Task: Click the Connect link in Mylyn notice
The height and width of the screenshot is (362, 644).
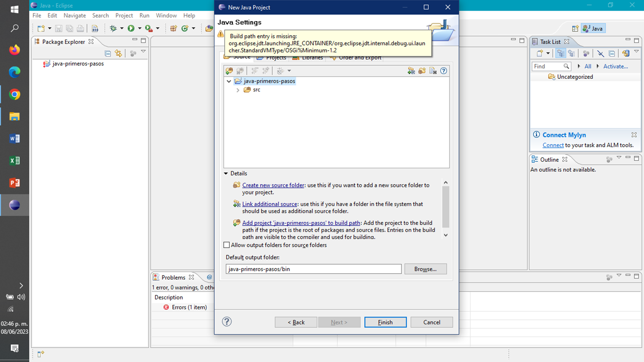Action: click(x=553, y=145)
